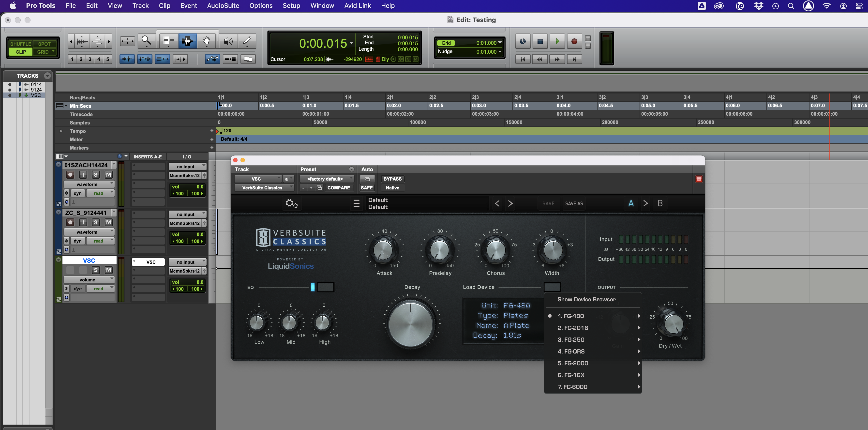Screen dimensions: 868x430
Task: Select the Trim tool
Action: [168, 41]
